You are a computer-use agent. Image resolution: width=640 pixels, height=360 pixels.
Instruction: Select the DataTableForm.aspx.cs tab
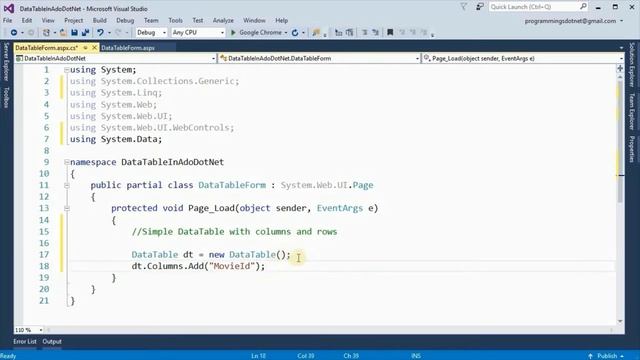47,48
